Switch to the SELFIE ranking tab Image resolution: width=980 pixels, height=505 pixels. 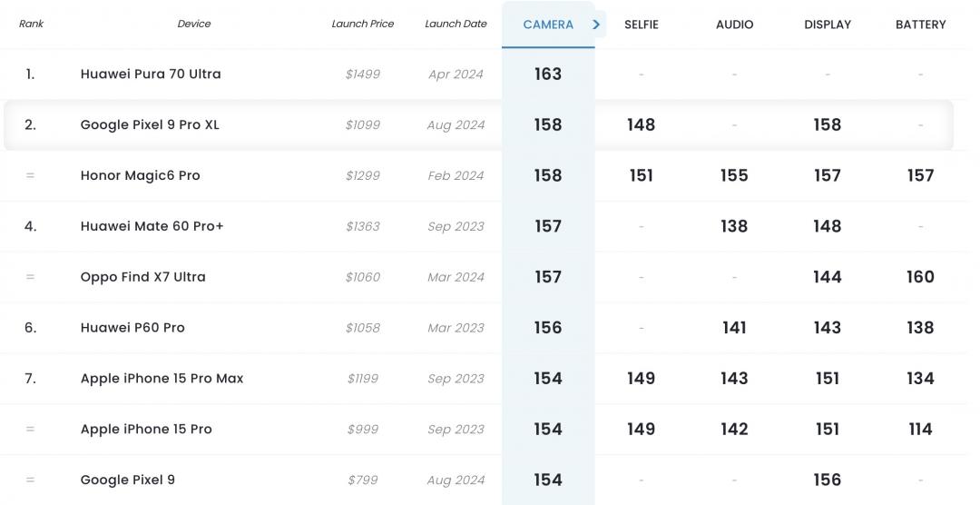click(x=642, y=25)
